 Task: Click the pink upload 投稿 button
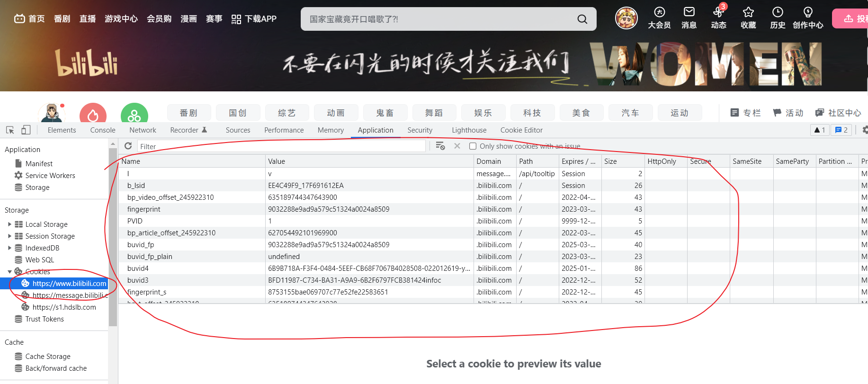tap(851, 18)
